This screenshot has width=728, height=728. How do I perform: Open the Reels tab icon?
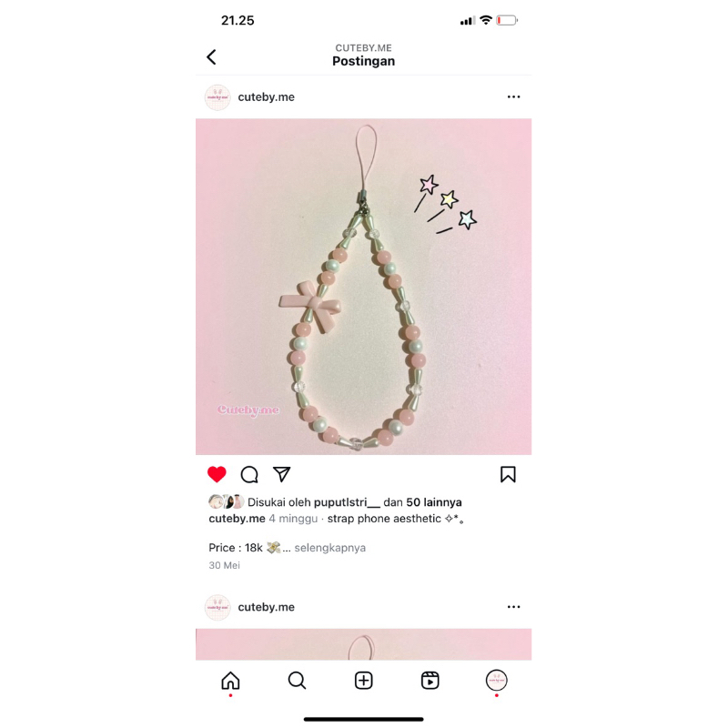click(430, 681)
